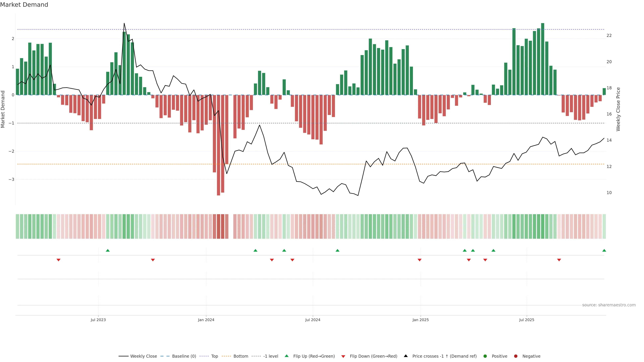
Task: Toggle the Top dotted line legend entry
Action: coord(214,356)
